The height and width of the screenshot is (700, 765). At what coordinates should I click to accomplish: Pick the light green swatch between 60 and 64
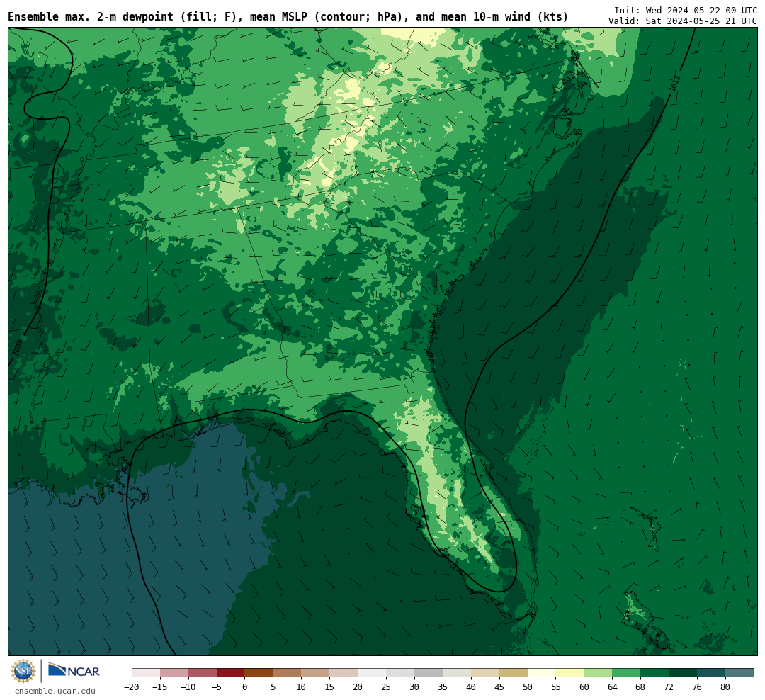point(598,673)
